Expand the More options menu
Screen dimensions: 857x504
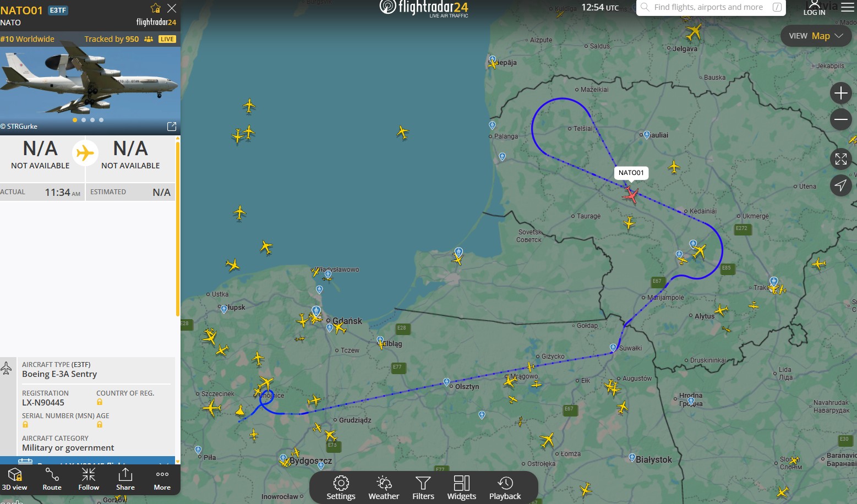pyautogui.click(x=162, y=479)
